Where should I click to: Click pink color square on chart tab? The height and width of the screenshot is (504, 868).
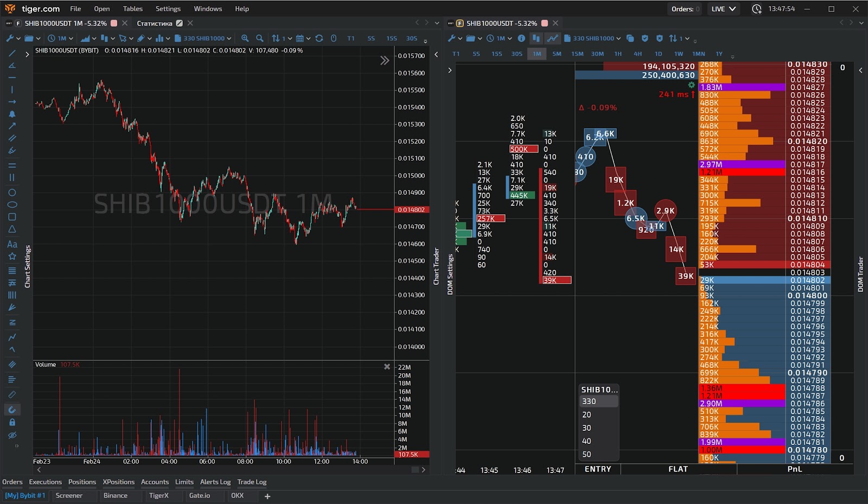point(114,23)
